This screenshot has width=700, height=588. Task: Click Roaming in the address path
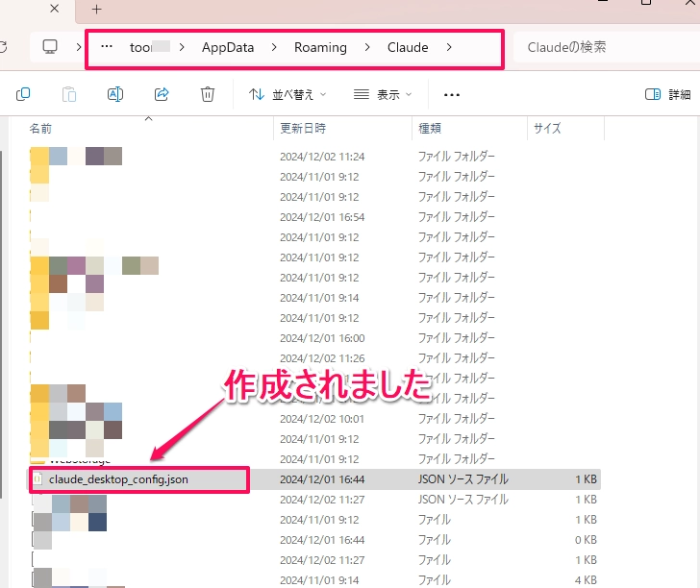320,47
